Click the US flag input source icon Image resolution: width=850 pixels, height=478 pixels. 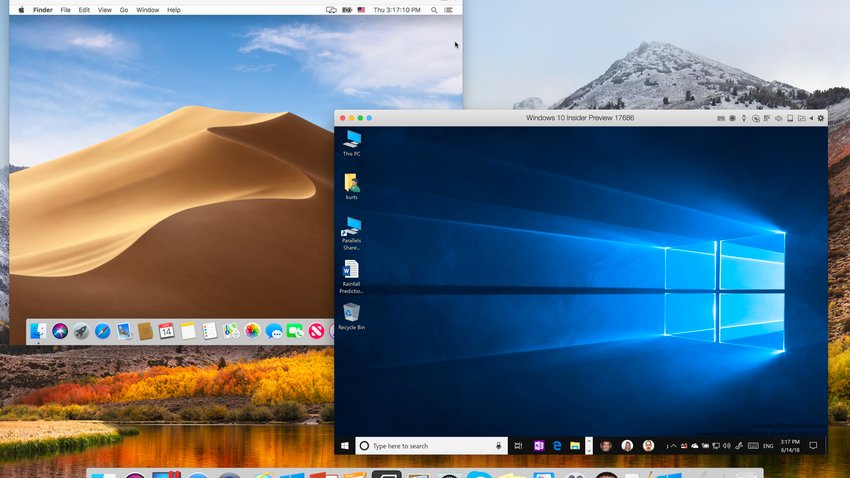pos(361,10)
